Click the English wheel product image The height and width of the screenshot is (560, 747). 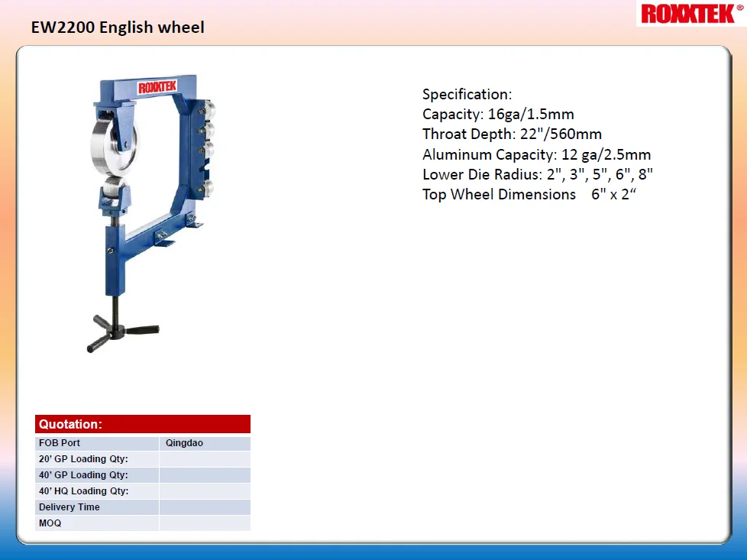pos(151,213)
